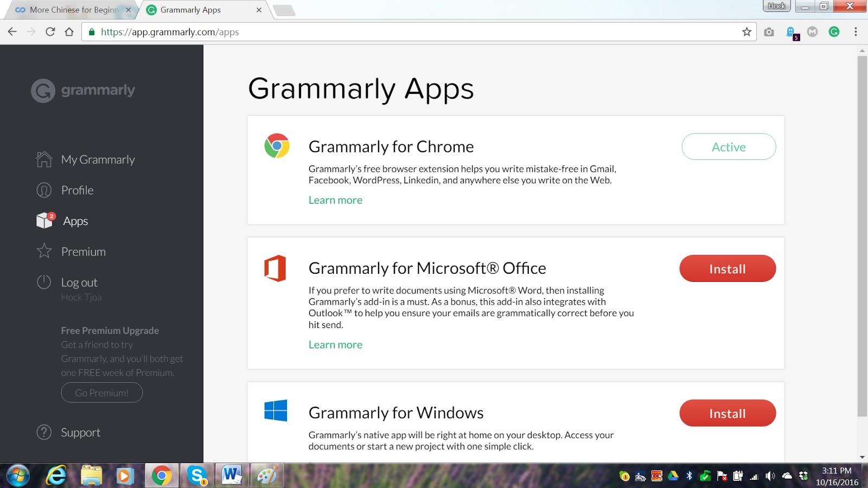Click the OneDrive cloud tray icon
868x488 pixels.
(x=787, y=476)
